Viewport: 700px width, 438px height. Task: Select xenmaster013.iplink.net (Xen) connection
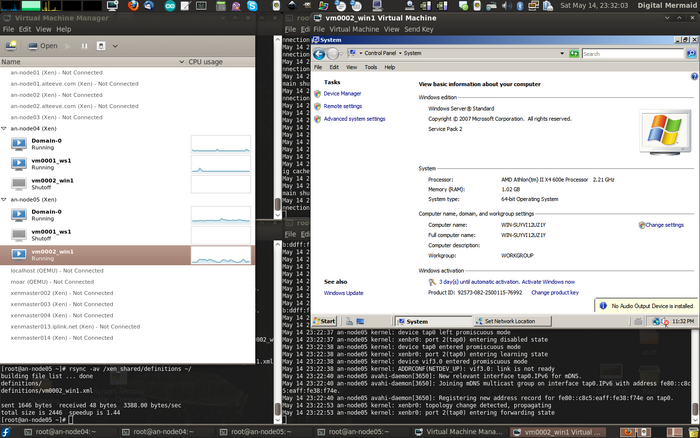pos(75,326)
